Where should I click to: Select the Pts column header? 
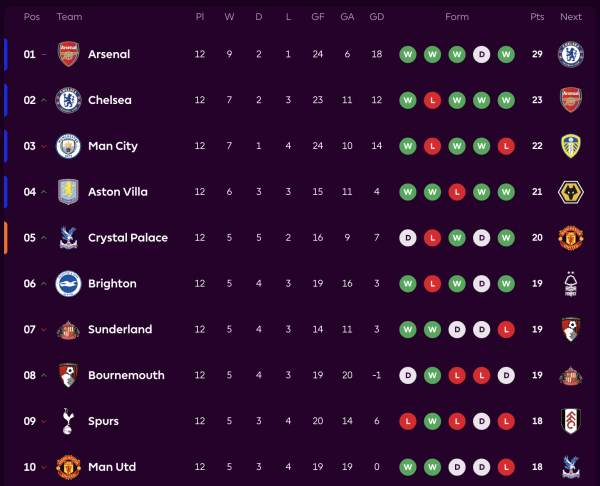[x=537, y=17]
